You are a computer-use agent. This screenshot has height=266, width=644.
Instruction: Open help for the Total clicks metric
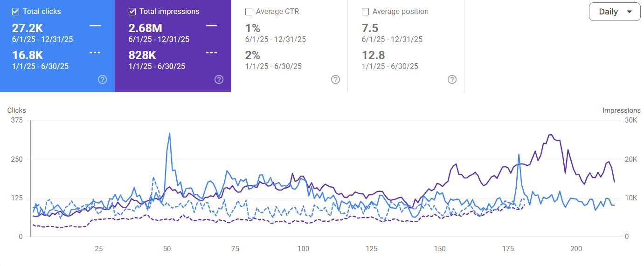click(x=103, y=80)
